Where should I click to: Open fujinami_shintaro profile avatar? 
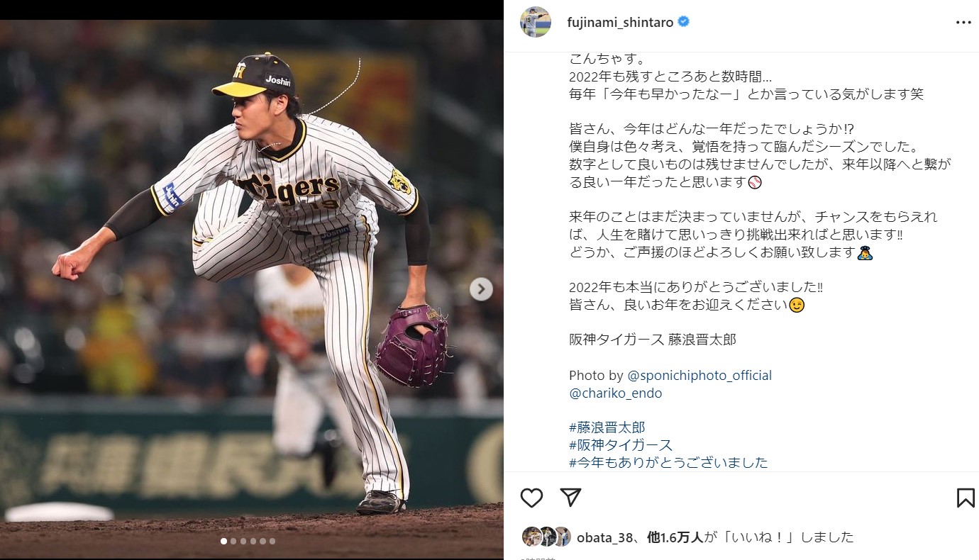(536, 22)
